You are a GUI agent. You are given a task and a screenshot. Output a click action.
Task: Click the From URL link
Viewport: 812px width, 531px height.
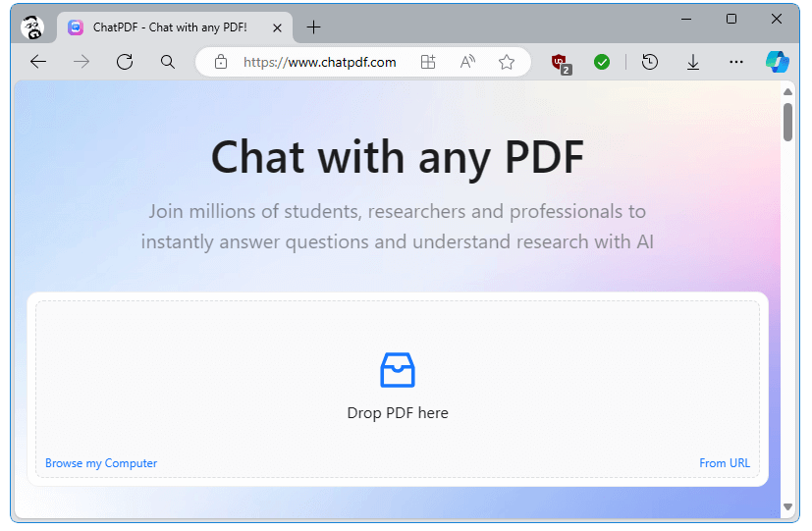pyautogui.click(x=725, y=463)
